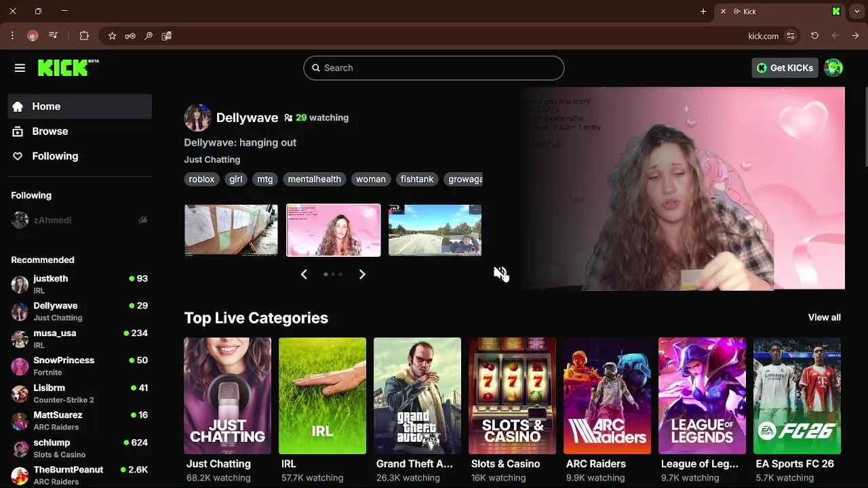
Task: Click inside the Search field
Action: tap(434, 68)
